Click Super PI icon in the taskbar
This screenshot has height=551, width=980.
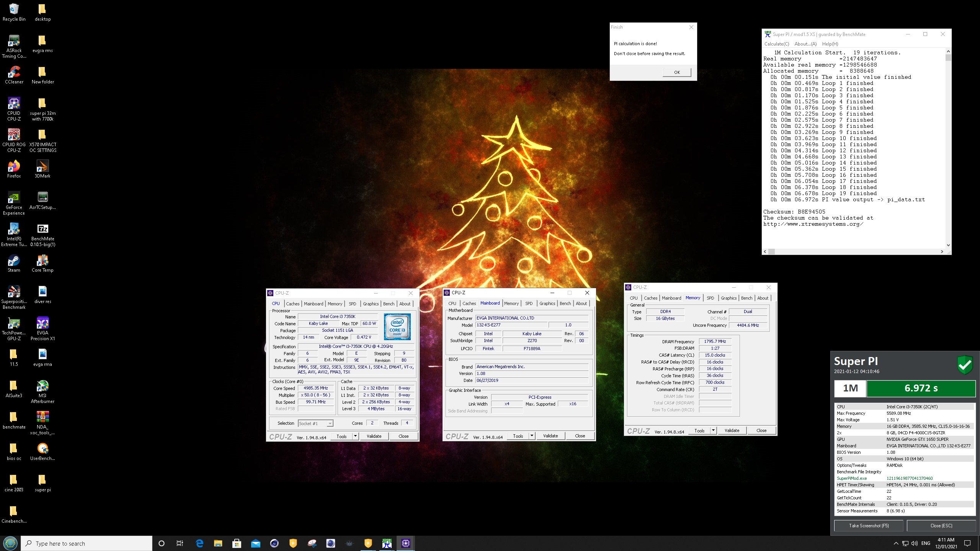click(x=387, y=543)
